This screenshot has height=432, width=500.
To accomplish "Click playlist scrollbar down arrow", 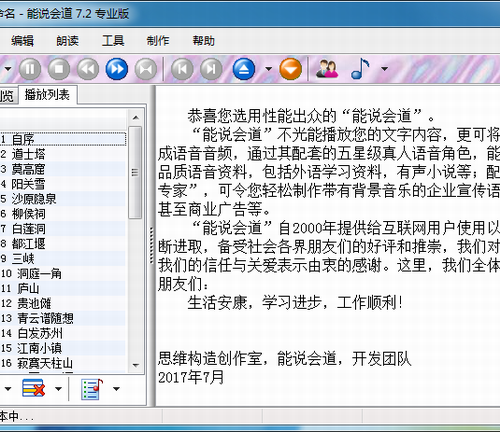I will tap(135, 365).
